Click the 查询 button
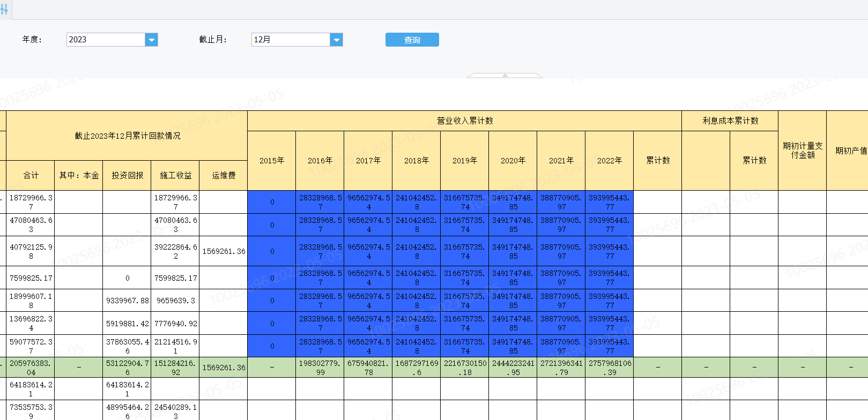This screenshot has height=420, width=868. coord(412,40)
